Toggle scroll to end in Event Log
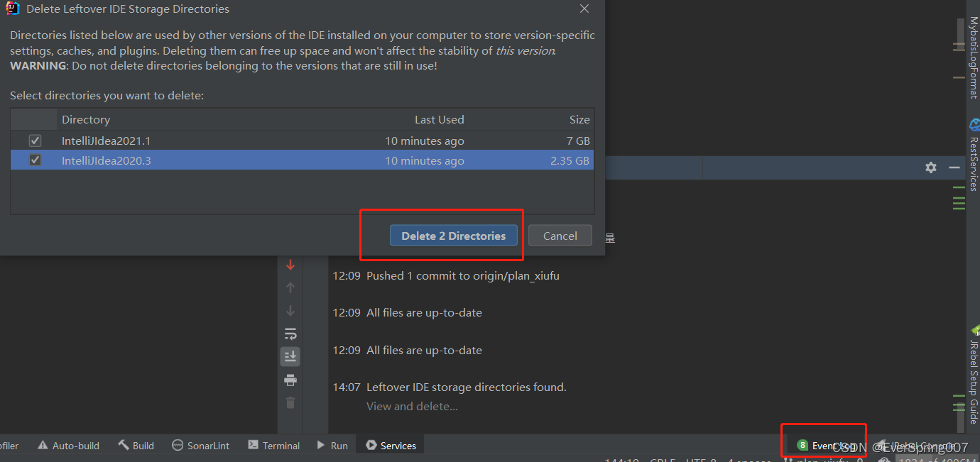 [x=290, y=356]
